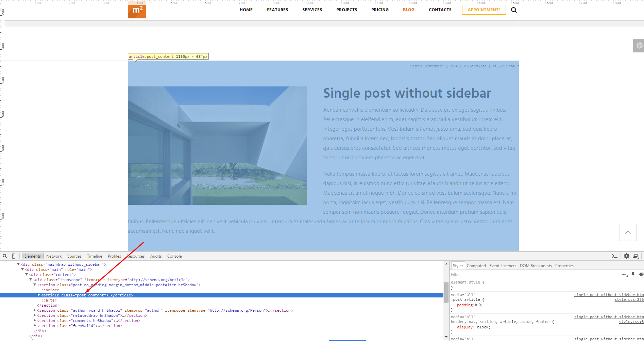644x341 pixels.
Task: Toggle element state pin icon
Action: point(633,275)
